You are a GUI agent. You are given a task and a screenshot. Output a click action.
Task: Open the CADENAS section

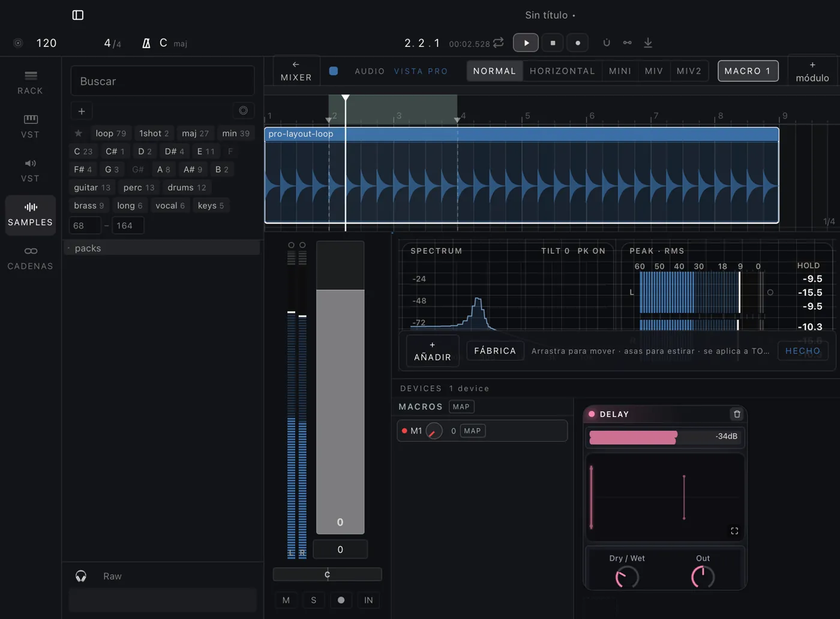[x=31, y=258]
